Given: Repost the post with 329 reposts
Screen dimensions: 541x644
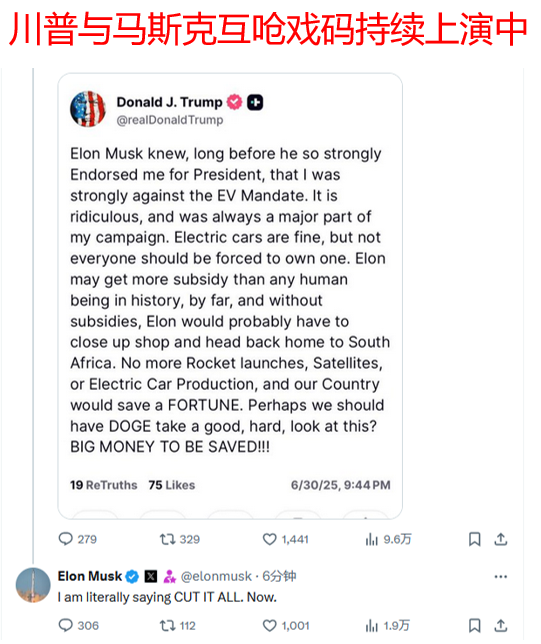Looking at the screenshot, I should [x=180, y=539].
